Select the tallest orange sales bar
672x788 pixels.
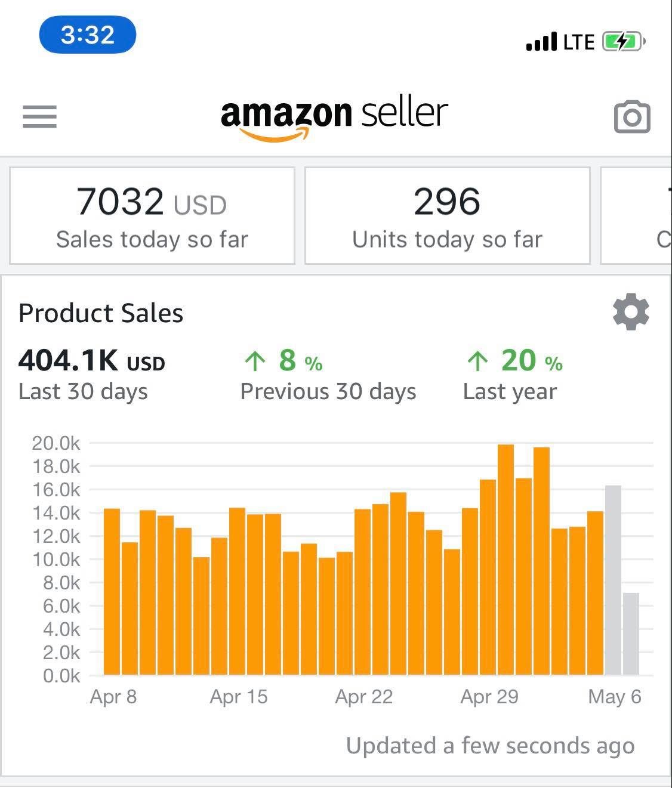click(x=505, y=560)
